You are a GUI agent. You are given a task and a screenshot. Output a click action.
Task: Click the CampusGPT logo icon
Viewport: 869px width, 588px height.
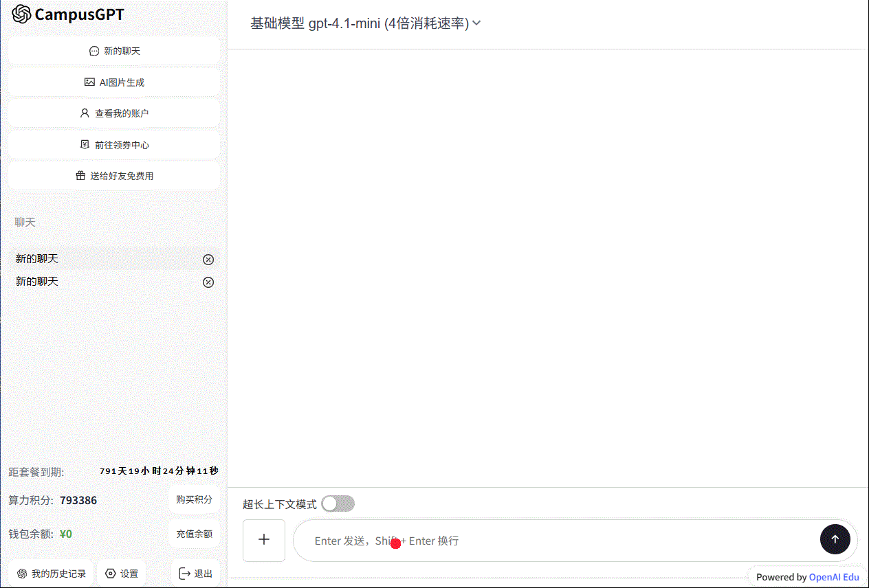tap(22, 14)
